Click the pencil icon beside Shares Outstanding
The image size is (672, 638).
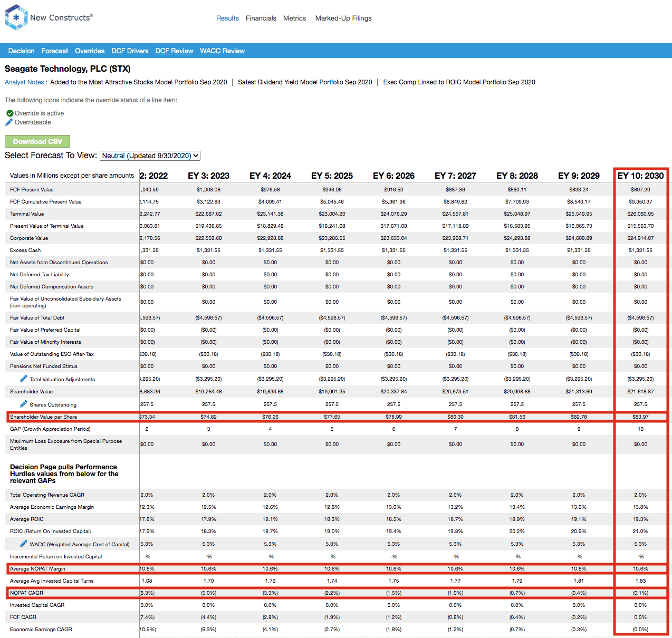pos(24,404)
